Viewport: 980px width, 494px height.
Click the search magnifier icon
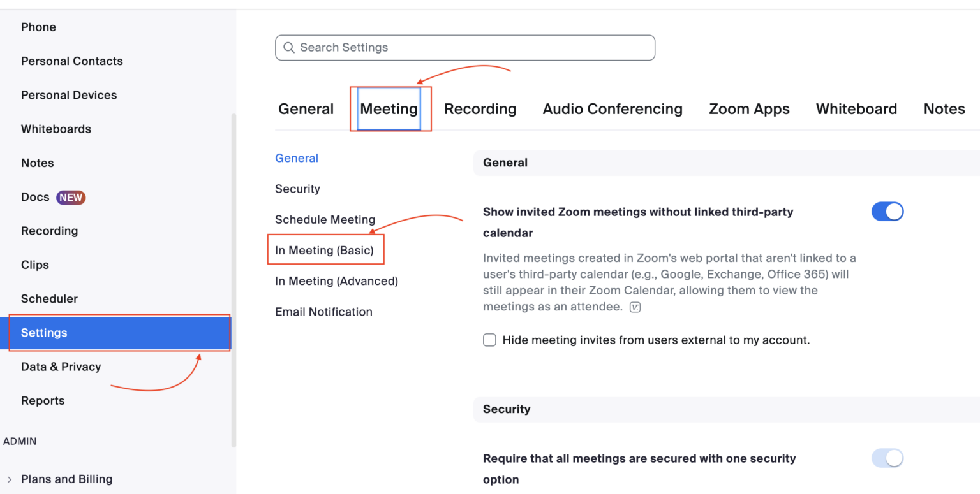coord(288,48)
